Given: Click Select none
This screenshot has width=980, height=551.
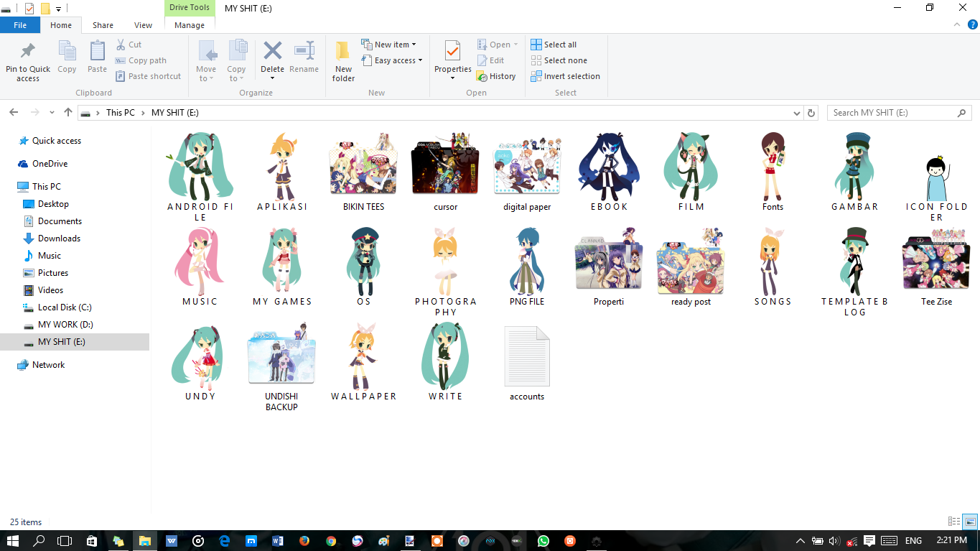Looking at the screenshot, I should [559, 60].
